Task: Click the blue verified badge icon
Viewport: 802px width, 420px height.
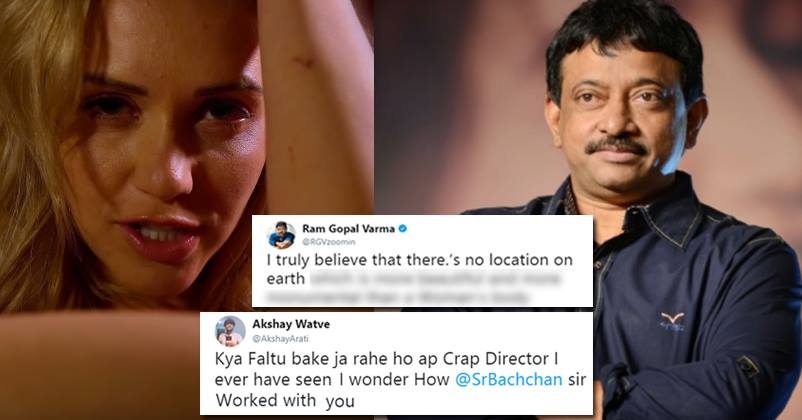Action: tap(403, 228)
